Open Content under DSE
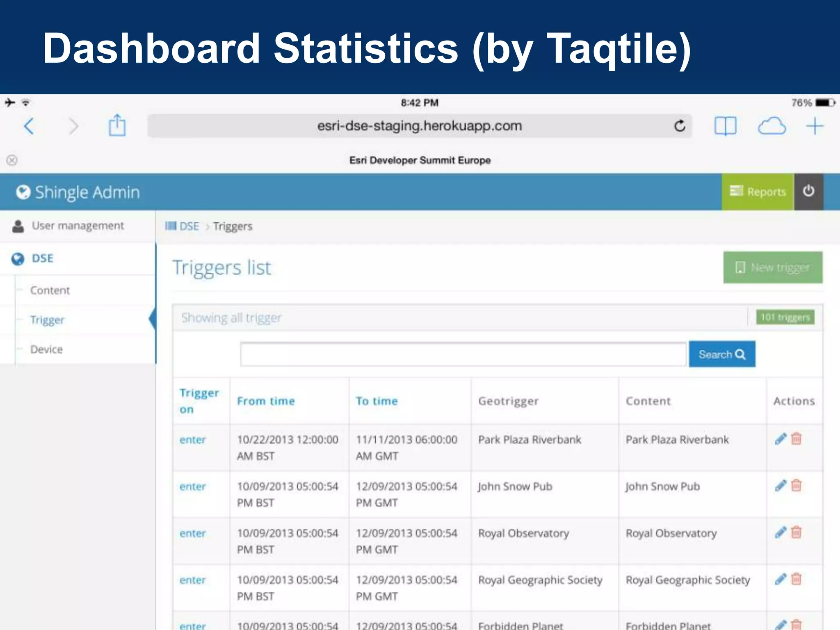 50,290
